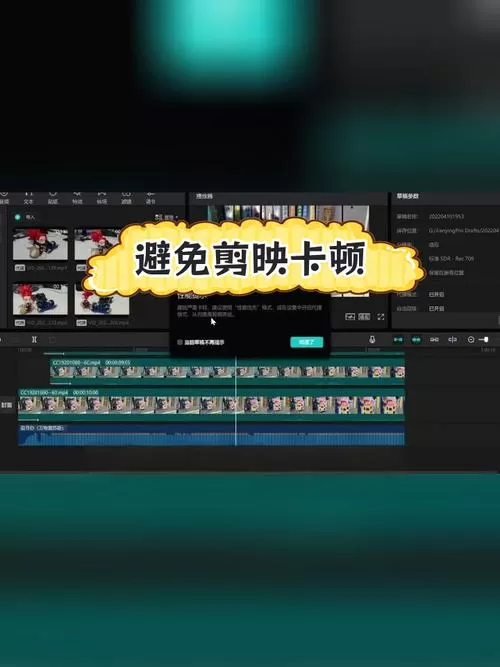The image size is (500, 667).
Task: Click the microphone record voiceover icon
Action: pyautogui.click(x=372, y=339)
